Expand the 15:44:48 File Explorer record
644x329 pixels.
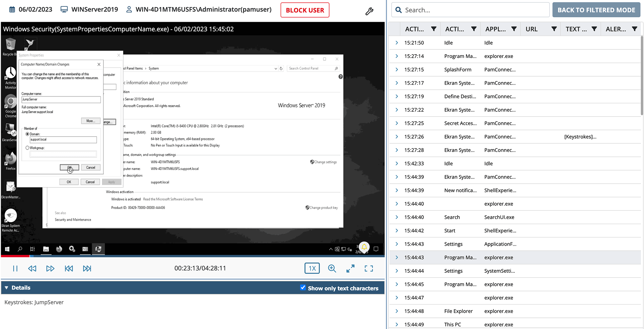click(x=397, y=311)
